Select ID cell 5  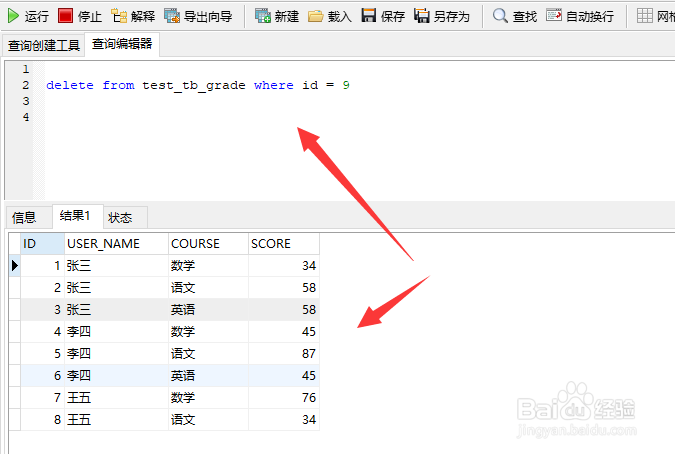pos(42,354)
